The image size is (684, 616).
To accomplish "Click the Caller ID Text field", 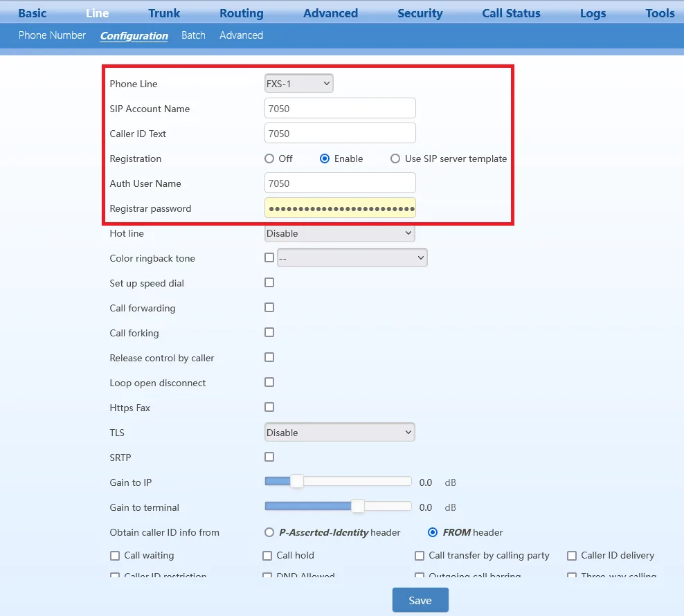I will [340, 133].
